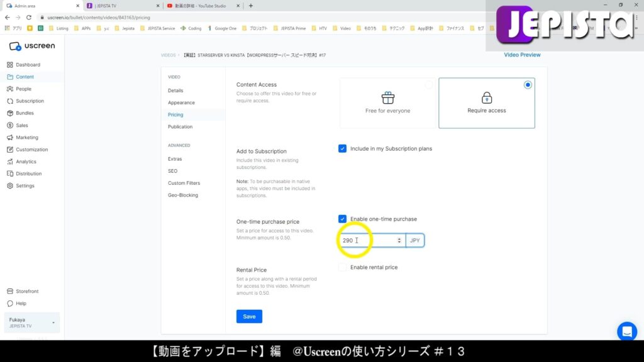Viewport: 644px width, 362px height.
Task: Open the Marketing megaphone icon
Action: click(10, 138)
